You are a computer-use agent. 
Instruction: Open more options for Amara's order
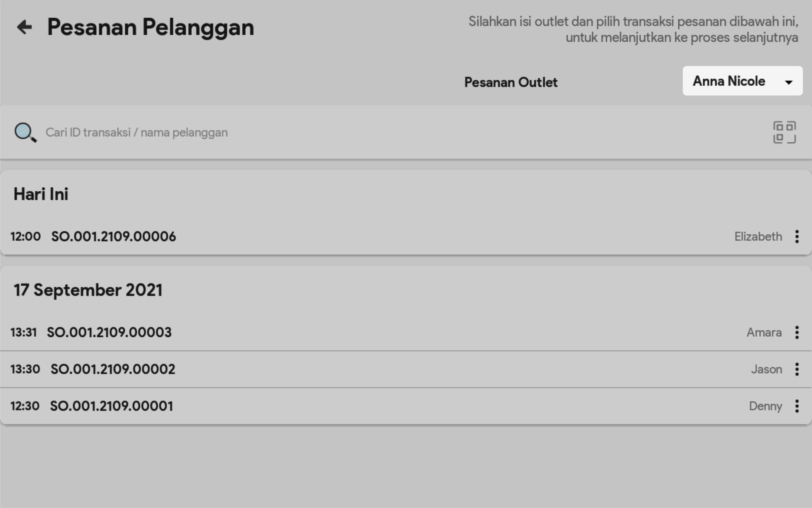pyautogui.click(x=796, y=332)
